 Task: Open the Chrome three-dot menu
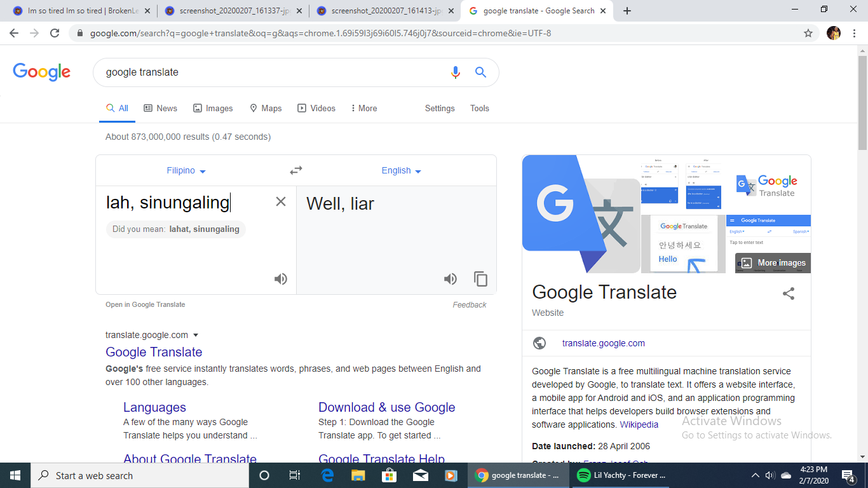[854, 33]
